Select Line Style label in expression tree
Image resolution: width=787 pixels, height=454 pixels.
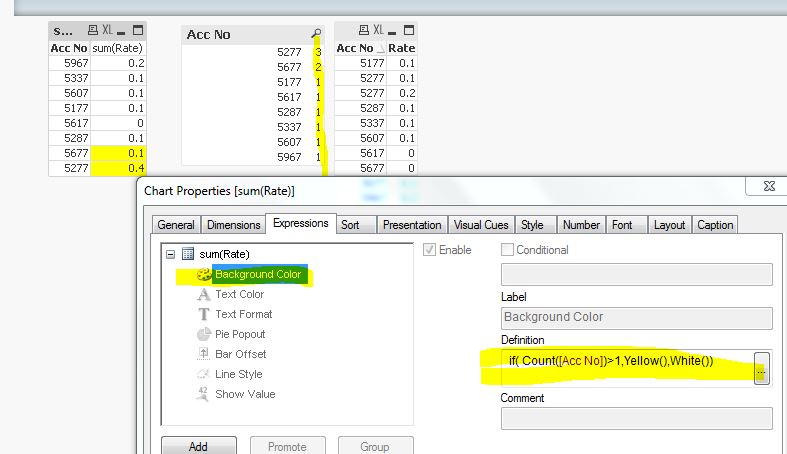click(238, 374)
